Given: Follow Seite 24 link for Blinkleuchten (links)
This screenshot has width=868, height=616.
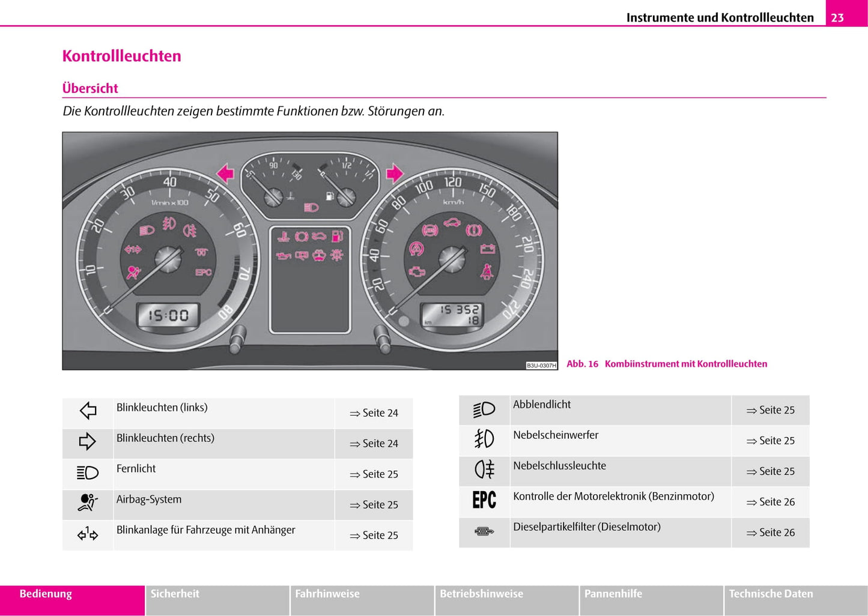Looking at the screenshot, I should tap(374, 413).
